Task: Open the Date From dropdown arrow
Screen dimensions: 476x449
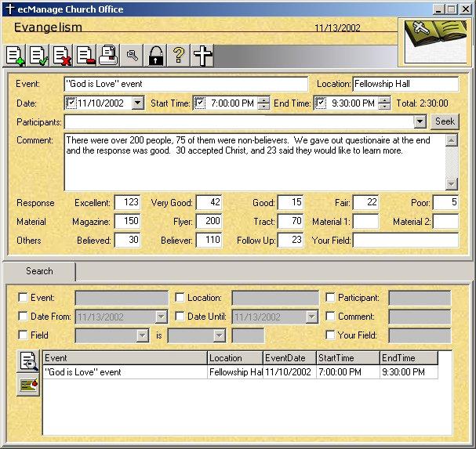Action: click(x=162, y=317)
